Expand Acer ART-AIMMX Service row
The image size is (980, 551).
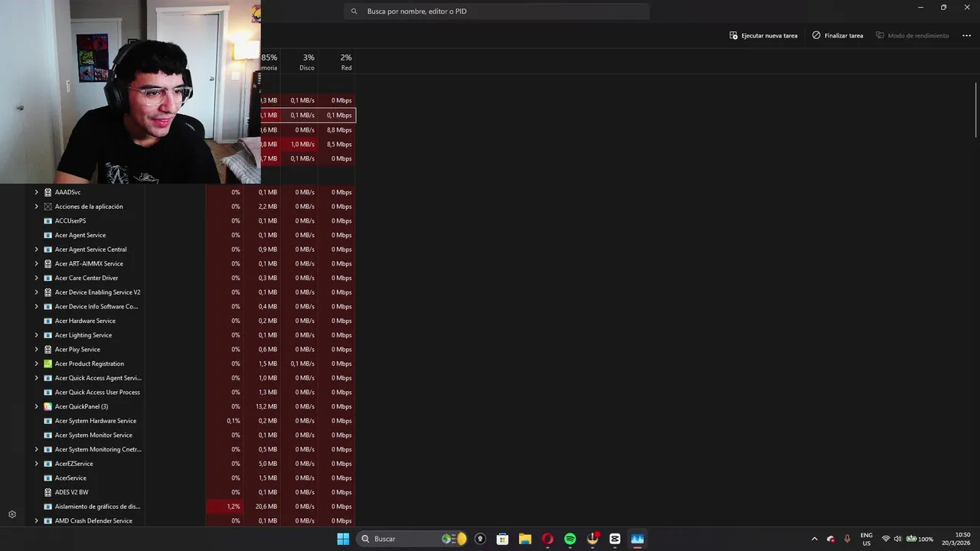[36, 264]
